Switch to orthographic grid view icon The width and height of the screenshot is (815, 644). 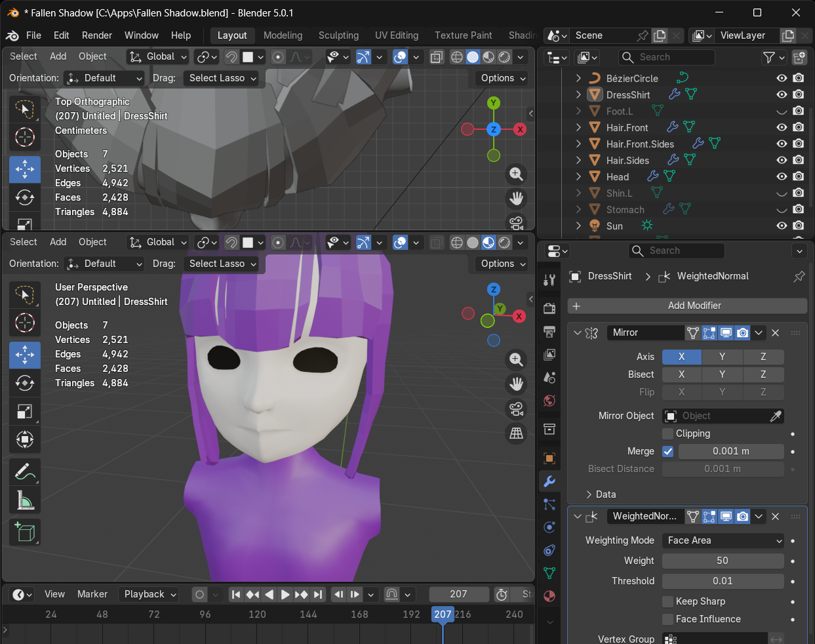pyautogui.click(x=517, y=433)
